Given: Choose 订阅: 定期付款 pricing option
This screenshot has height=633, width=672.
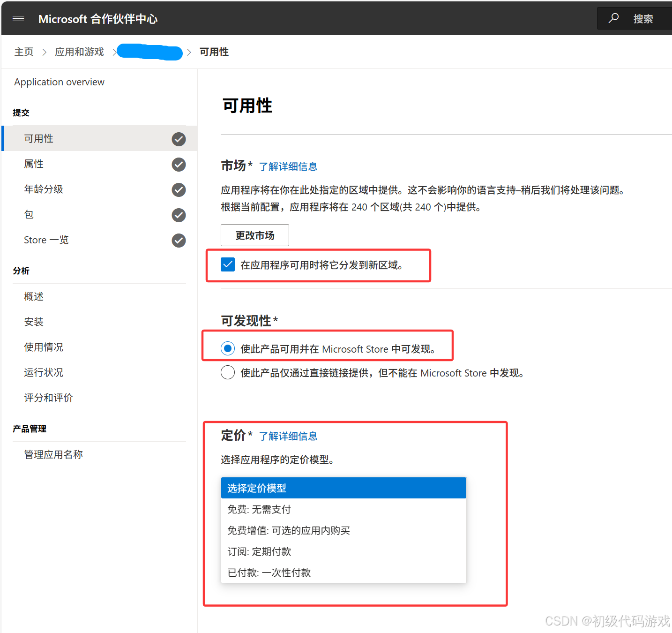Looking at the screenshot, I should (343, 551).
